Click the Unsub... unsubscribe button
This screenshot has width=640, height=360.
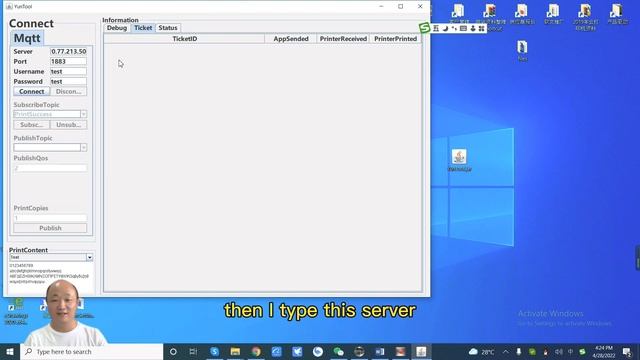click(x=69, y=124)
